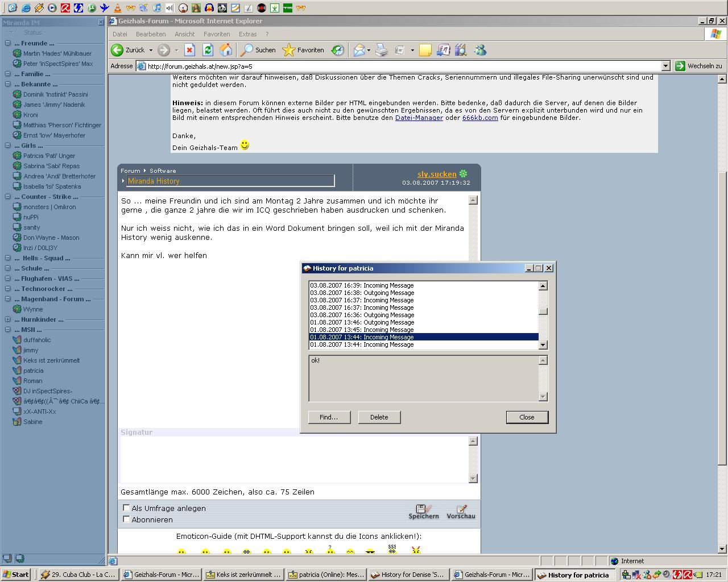Click the Find... button in History dialog
This screenshot has height=582, width=728.
(x=328, y=417)
